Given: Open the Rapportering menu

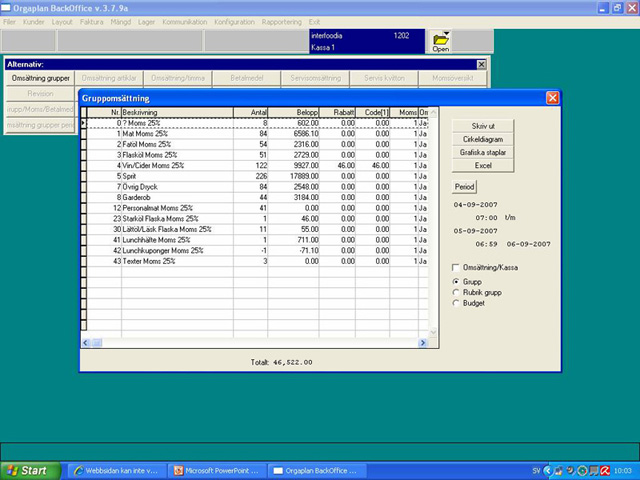Looking at the screenshot, I should tap(282, 22).
